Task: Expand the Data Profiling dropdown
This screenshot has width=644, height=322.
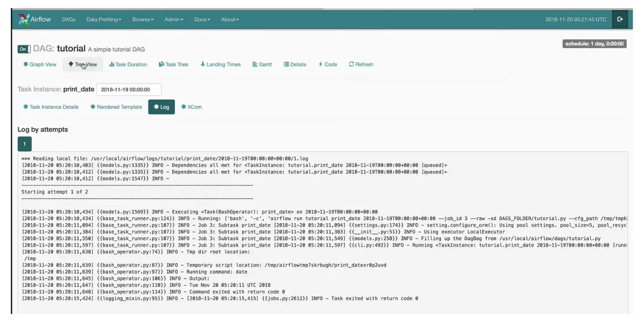Action: pos(104,19)
